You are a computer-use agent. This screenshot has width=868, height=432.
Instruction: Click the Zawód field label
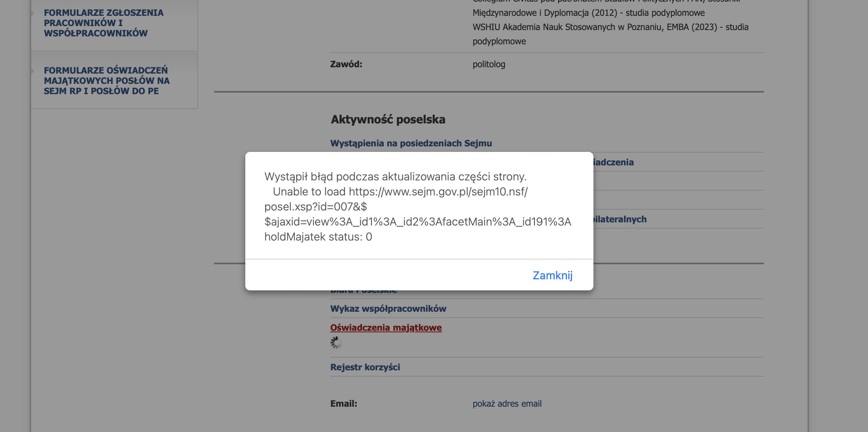(346, 64)
